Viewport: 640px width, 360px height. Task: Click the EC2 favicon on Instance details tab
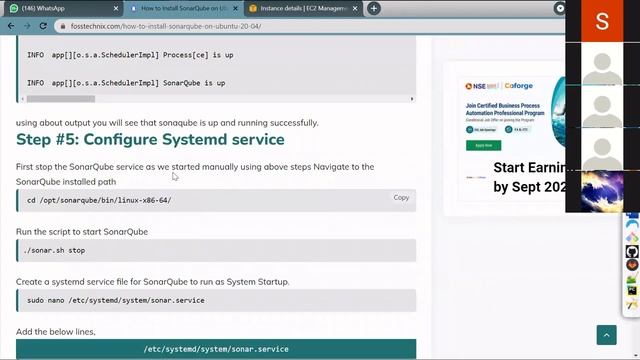click(x=253, y=8)
